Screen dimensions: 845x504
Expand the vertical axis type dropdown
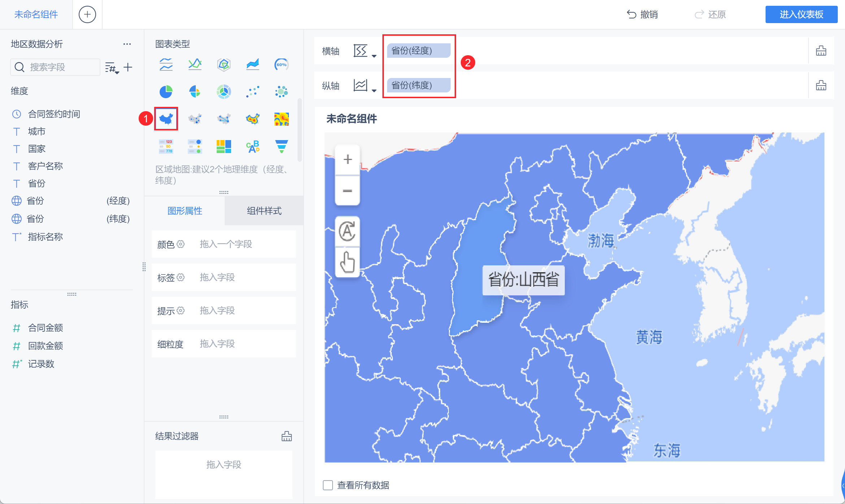point(365,86)
